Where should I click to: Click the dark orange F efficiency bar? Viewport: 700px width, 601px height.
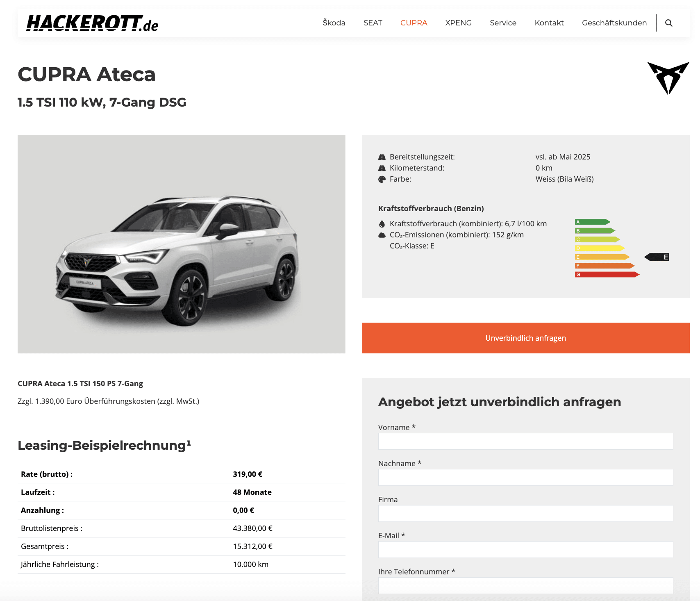click(605, 266)
